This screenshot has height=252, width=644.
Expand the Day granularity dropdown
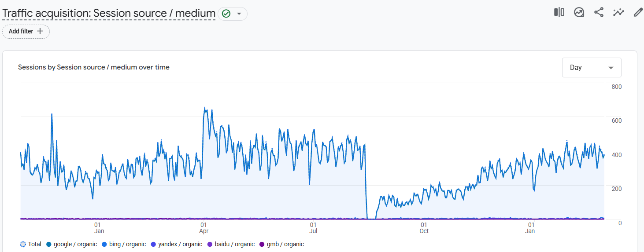[592, 67]
